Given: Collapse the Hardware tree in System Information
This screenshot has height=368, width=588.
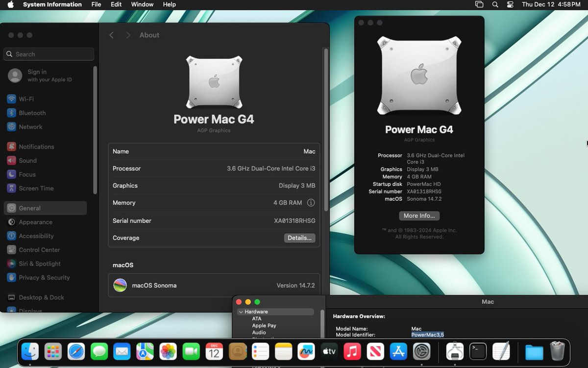Looking at the screenshot, I should click(x=241, y=312).
